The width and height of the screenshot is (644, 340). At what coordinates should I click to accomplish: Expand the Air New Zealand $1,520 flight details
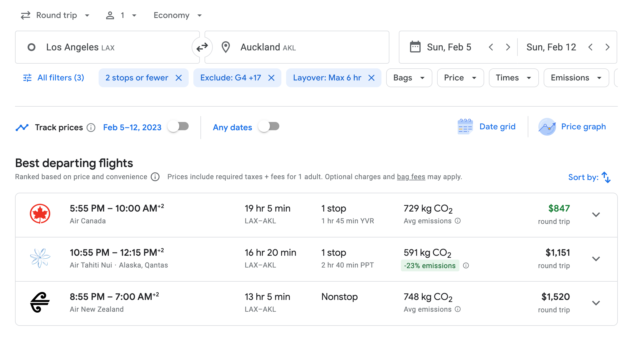(596, 303)
